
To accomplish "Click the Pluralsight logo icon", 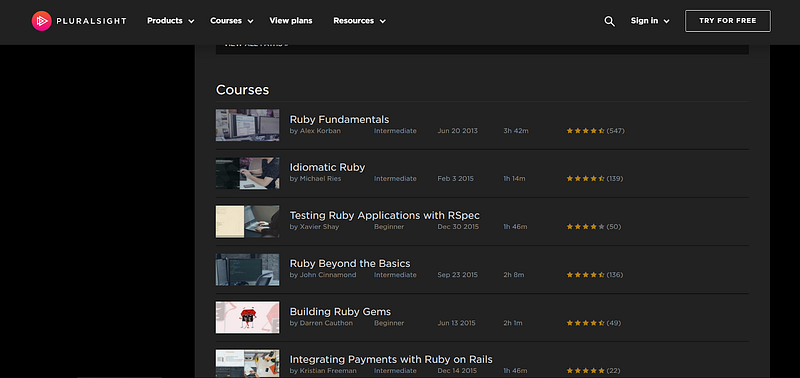I will 41,21.
